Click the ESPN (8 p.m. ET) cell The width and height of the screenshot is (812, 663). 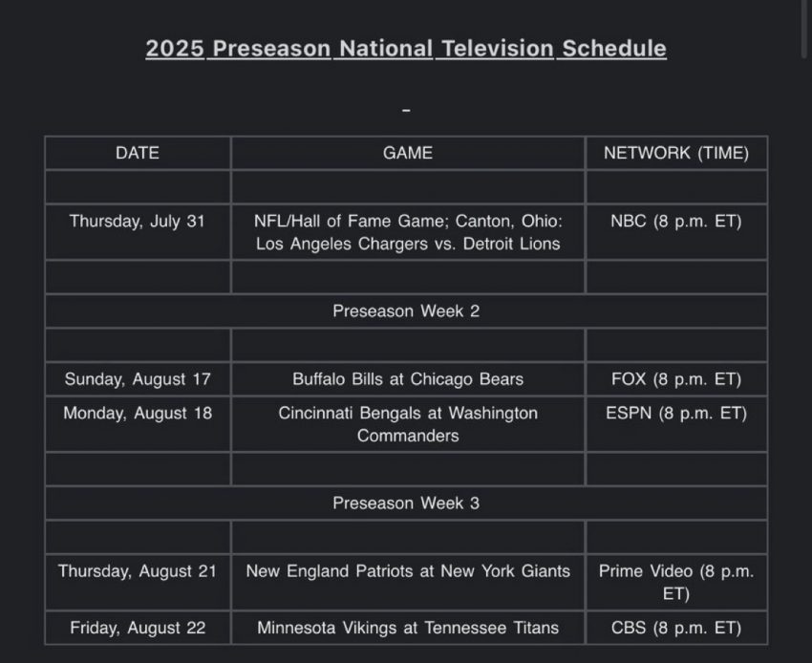[676, 414]
